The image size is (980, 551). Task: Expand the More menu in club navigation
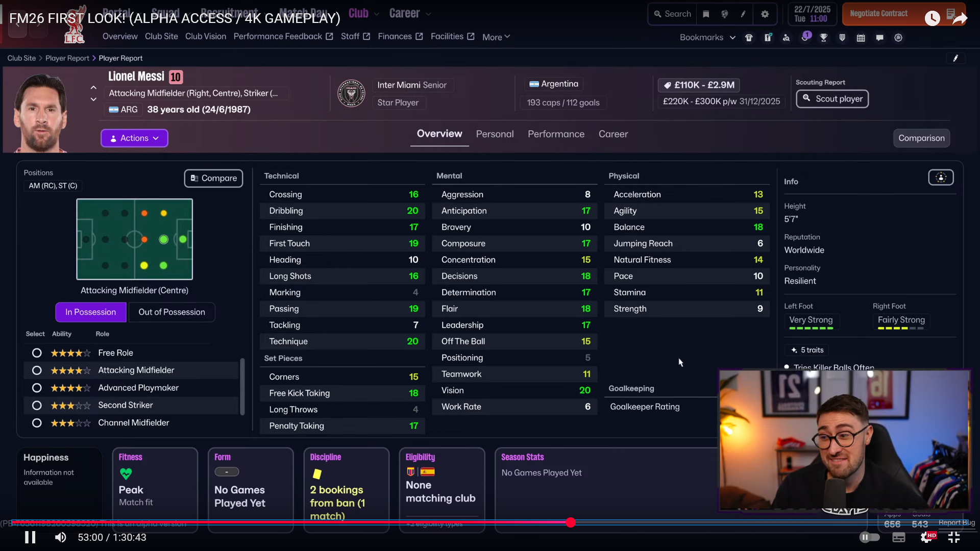click(x=496, y=37)
